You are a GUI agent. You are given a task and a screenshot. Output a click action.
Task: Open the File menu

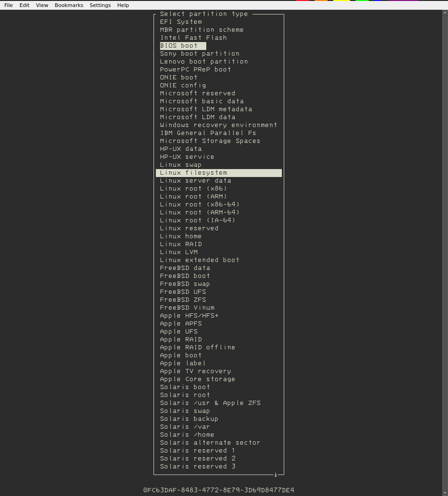(8, 5)
